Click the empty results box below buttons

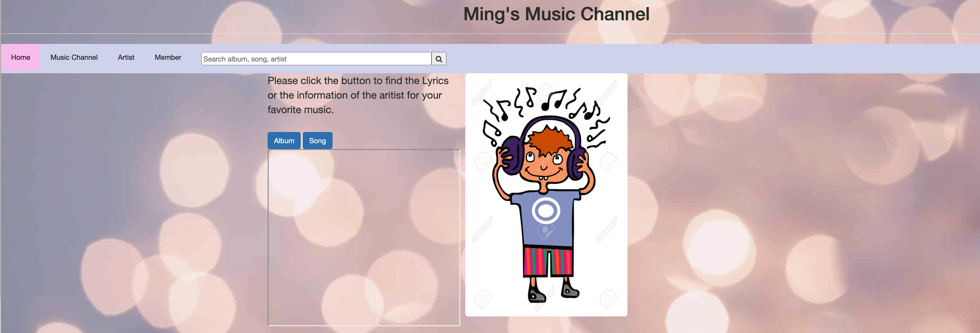click(x=364, y=237)
